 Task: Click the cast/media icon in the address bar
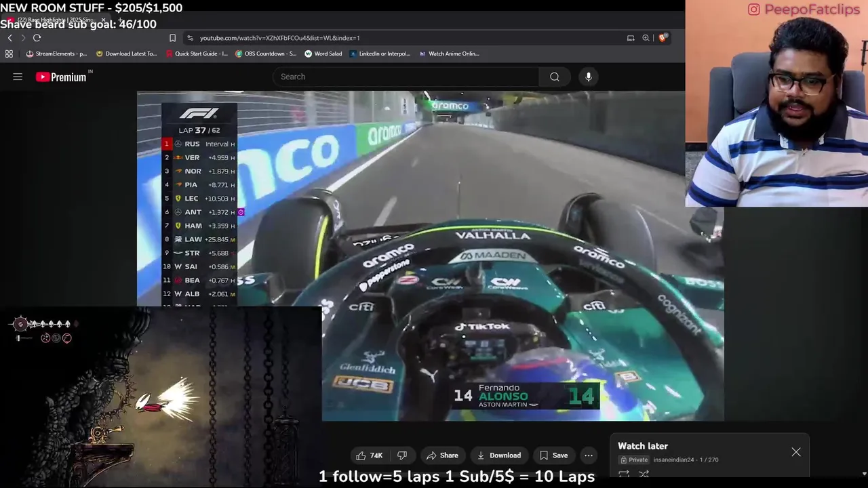click(631, 38)
